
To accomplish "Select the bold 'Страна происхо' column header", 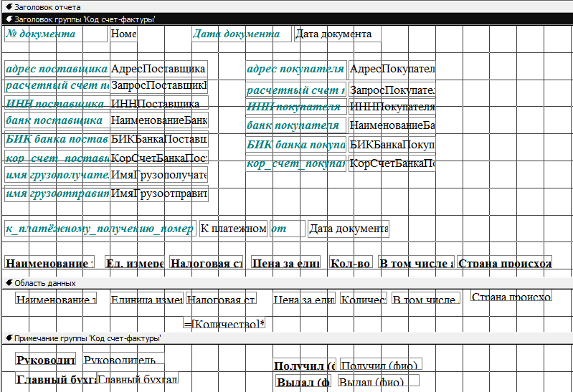I will coord(504,262).
